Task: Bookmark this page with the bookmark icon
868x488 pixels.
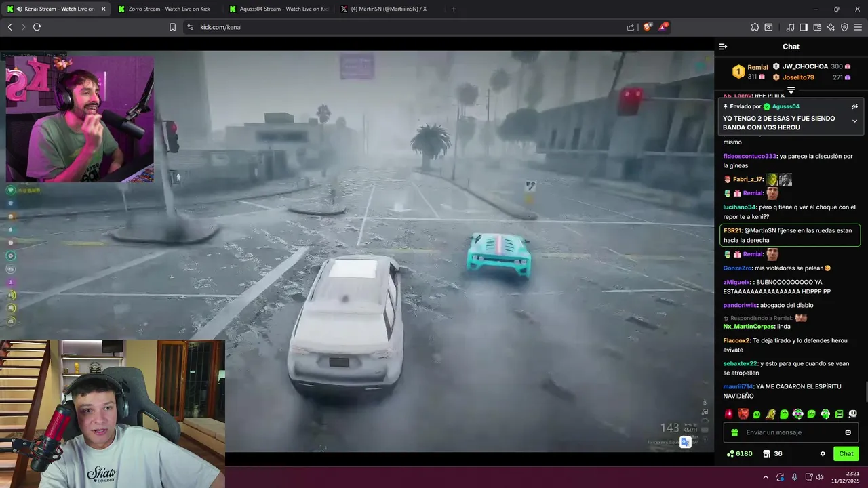Action: click(x=172, y=27)
